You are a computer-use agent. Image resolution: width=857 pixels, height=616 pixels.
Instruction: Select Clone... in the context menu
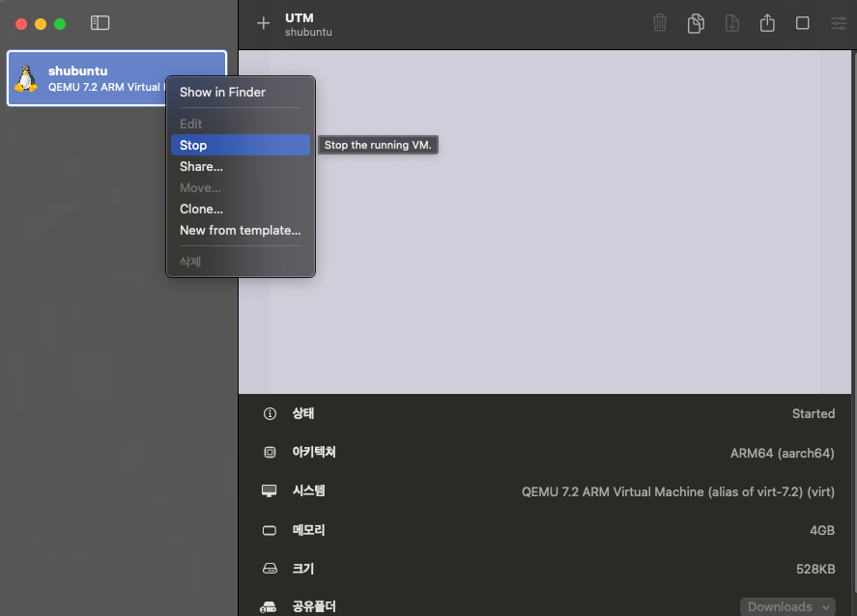[241, 210]
